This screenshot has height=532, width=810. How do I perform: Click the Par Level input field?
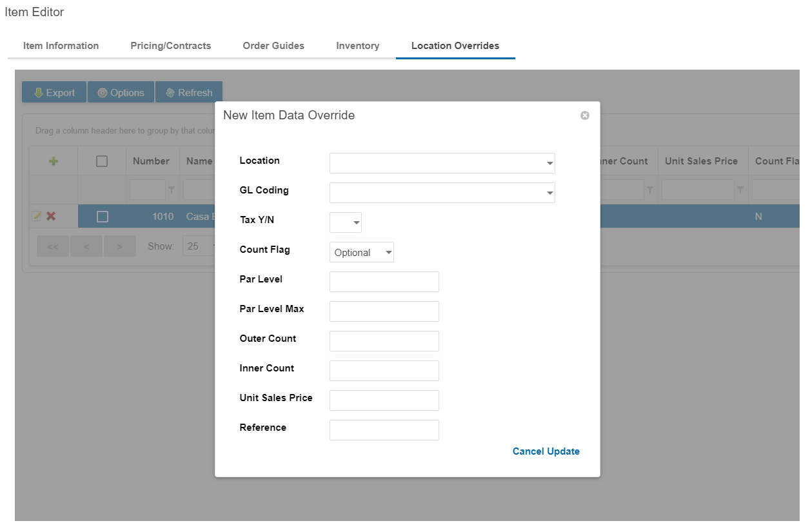[384, 282]
